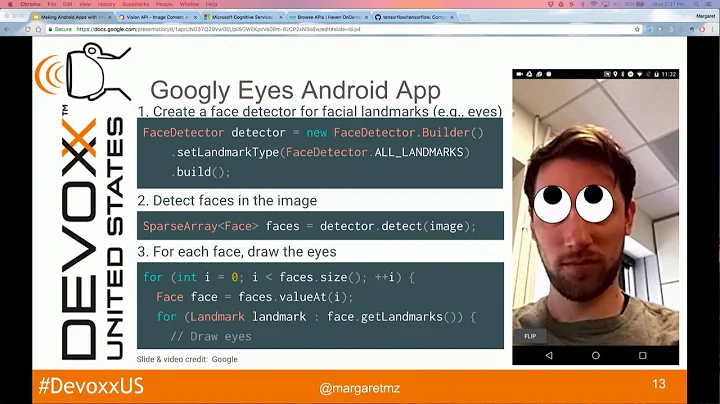Open the Edit menu
The image size is (720, 404).
click(x=68, y=4)
